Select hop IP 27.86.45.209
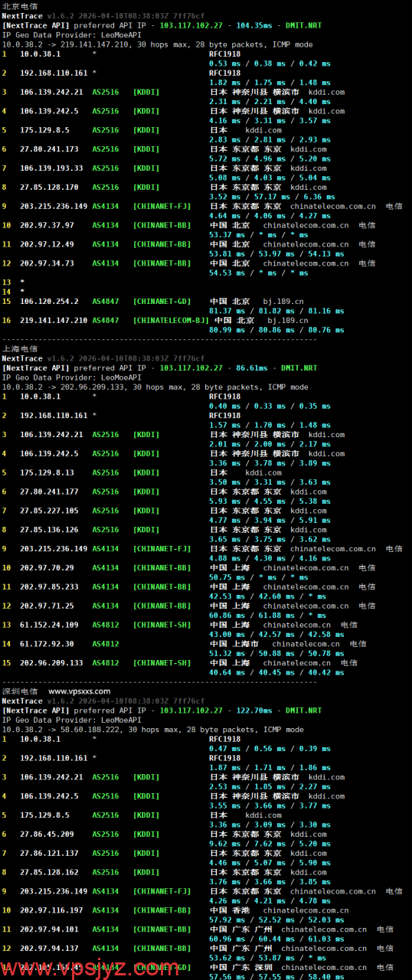412x980 pixels. (47, 834)
